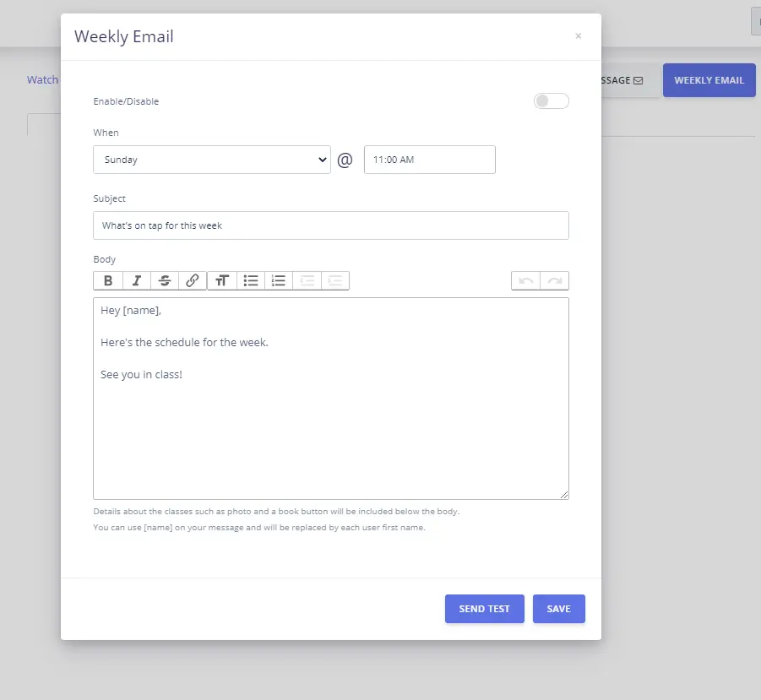
Task: Open the Sunday day dropdown
Action: tap(211, 160)
